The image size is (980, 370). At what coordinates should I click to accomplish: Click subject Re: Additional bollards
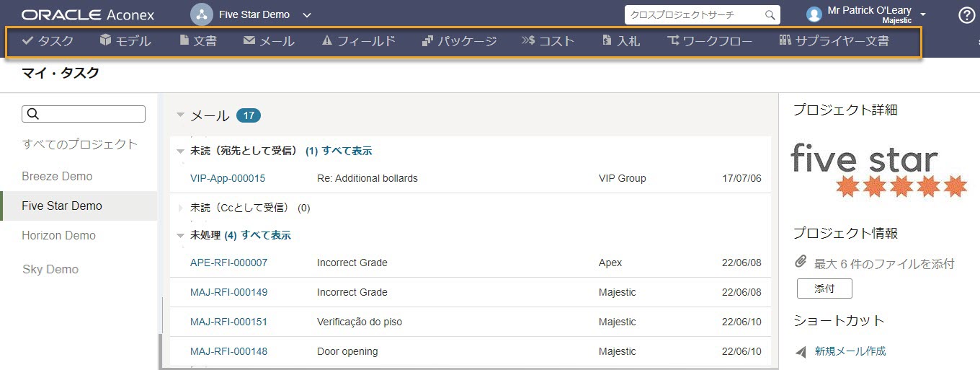[x=367, y=178]
